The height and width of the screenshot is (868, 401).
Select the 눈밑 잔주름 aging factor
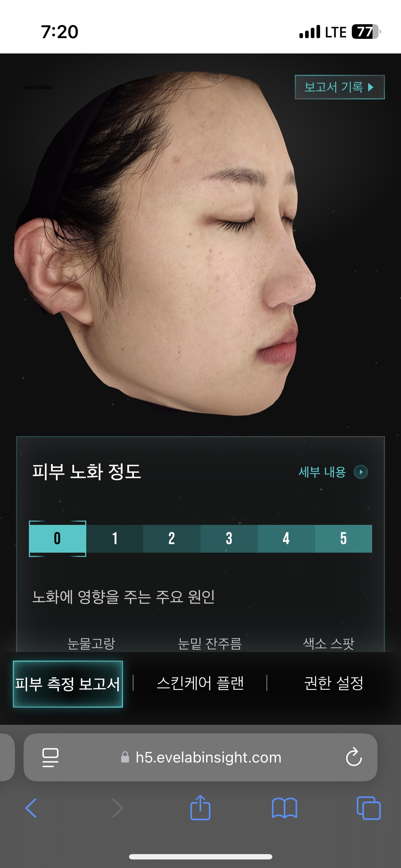point(210,644)
